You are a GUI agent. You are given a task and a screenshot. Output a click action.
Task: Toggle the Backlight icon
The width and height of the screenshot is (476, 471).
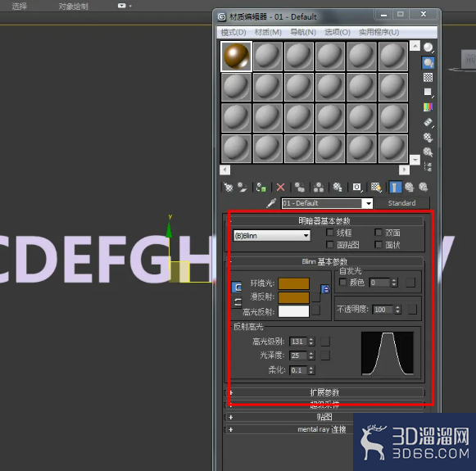coord(428,62)
